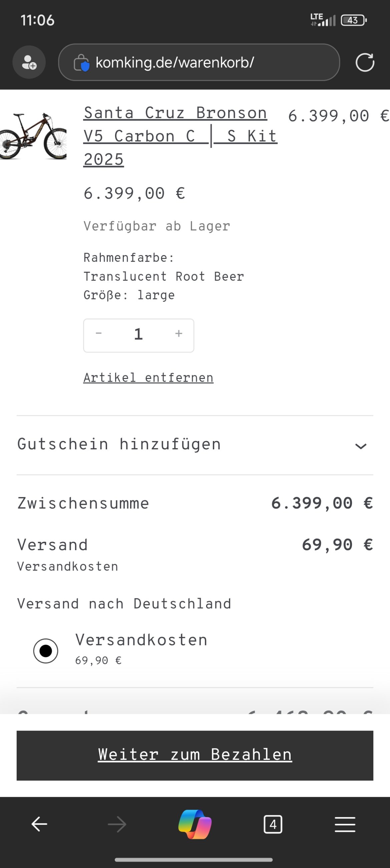Select the Versandkosten 69,90 € radio option
The height and width of the screenshot is (868, 390).
tap(46, 651)
